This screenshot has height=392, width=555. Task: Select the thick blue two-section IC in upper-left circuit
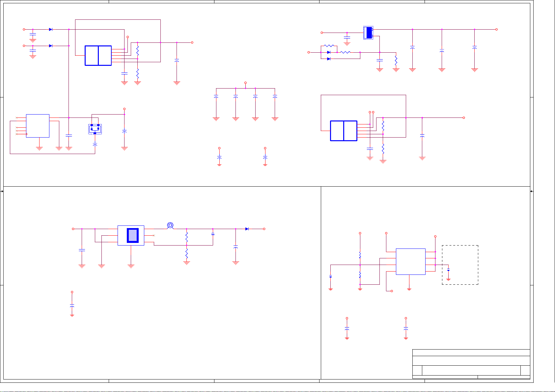(98, 56)
